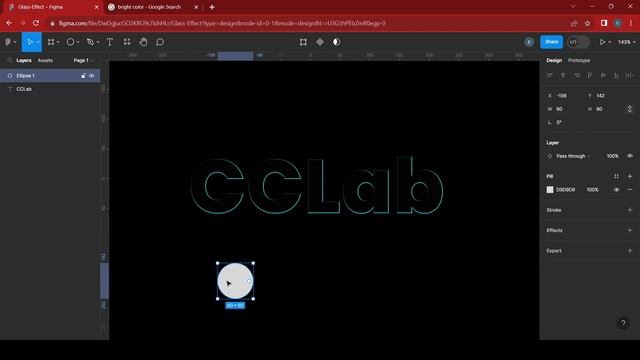The height and width of the screenshot is (360, 640).
Task: Bookmark this page with star icon
Action: [x=587, y=23]
